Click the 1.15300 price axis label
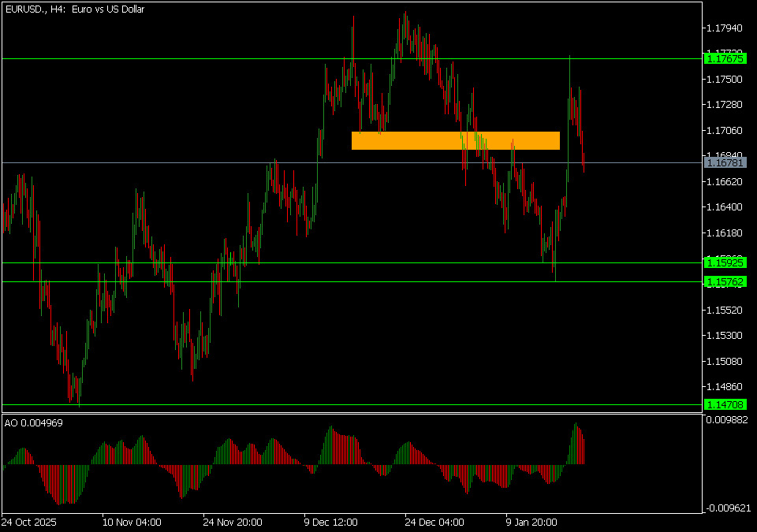 (x=724, y=336)
